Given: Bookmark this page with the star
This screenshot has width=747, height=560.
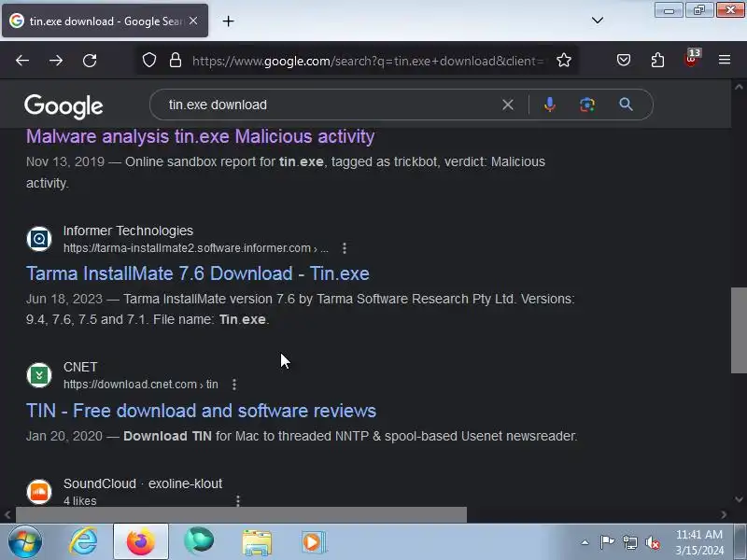Looking at the screenshot, I should tap(564, 61).
